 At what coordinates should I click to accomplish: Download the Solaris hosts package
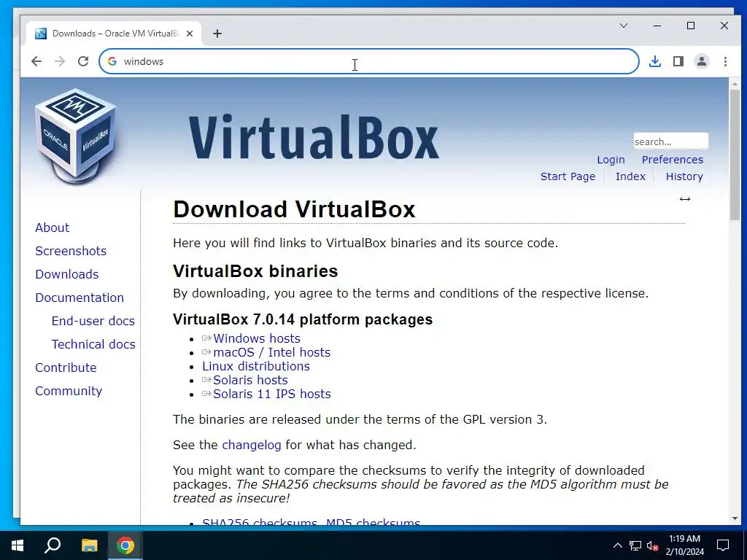pos(251,380)
